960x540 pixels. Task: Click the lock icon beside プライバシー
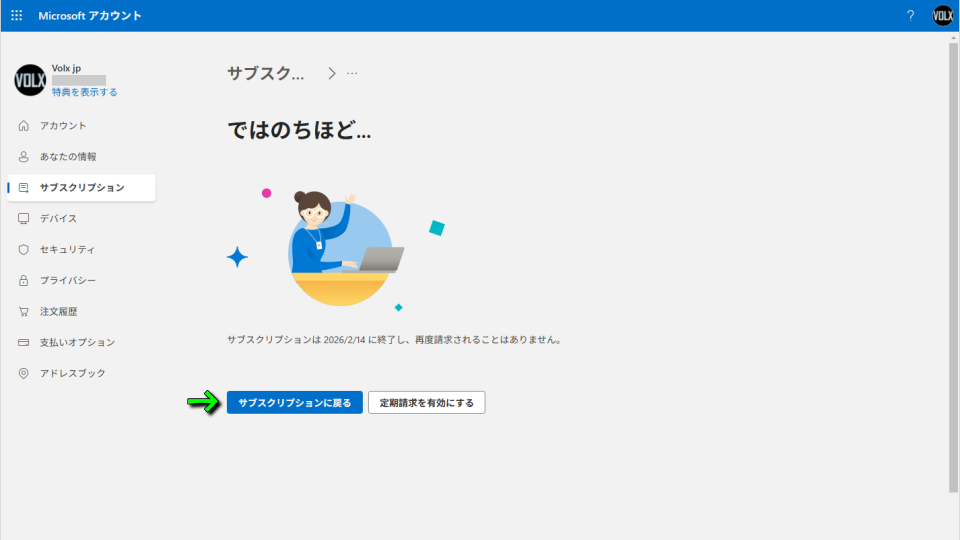tap(24, 281)
